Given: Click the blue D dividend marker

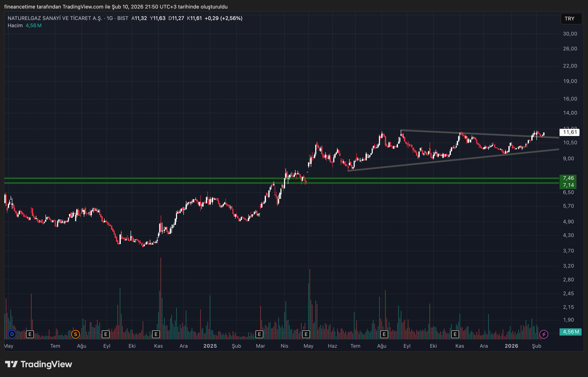Looking at the screenshot, I should pyautogui.click(x=12, y=334).
